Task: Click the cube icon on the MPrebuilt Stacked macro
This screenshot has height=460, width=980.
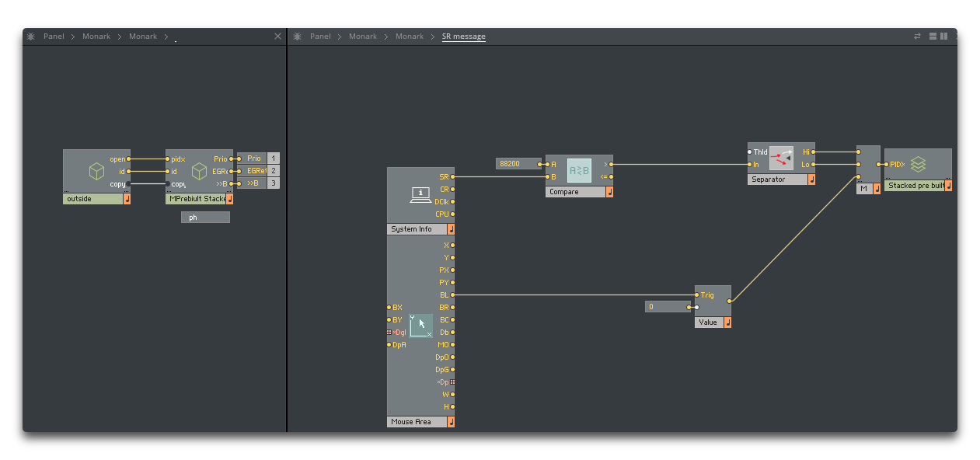Action: tap(199, 170)
